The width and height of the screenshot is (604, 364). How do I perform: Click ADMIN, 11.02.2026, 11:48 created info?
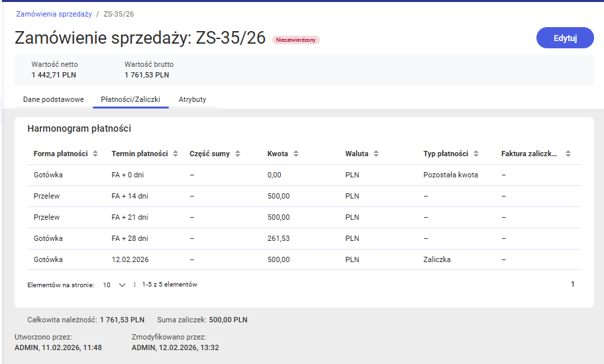[58, 347]
